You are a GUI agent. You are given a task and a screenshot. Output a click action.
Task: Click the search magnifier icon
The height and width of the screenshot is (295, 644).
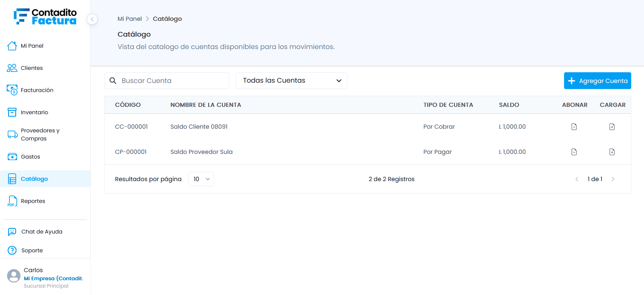point(113,81)
